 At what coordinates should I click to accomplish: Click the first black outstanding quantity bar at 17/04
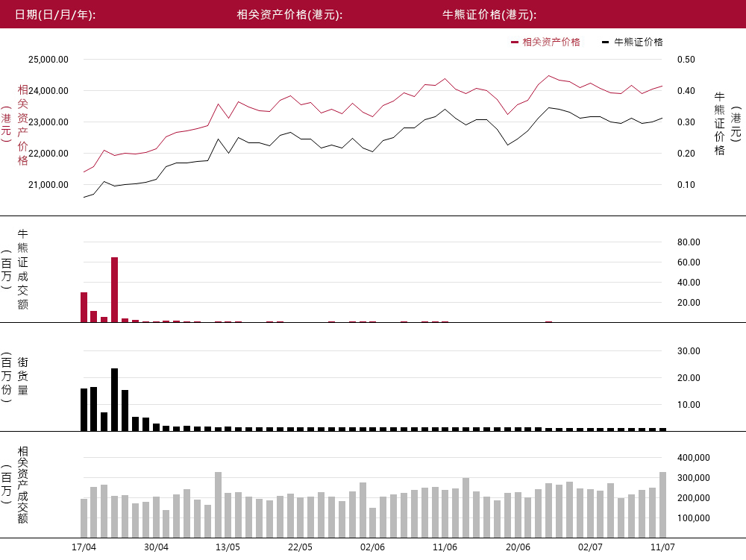(84, 410)
